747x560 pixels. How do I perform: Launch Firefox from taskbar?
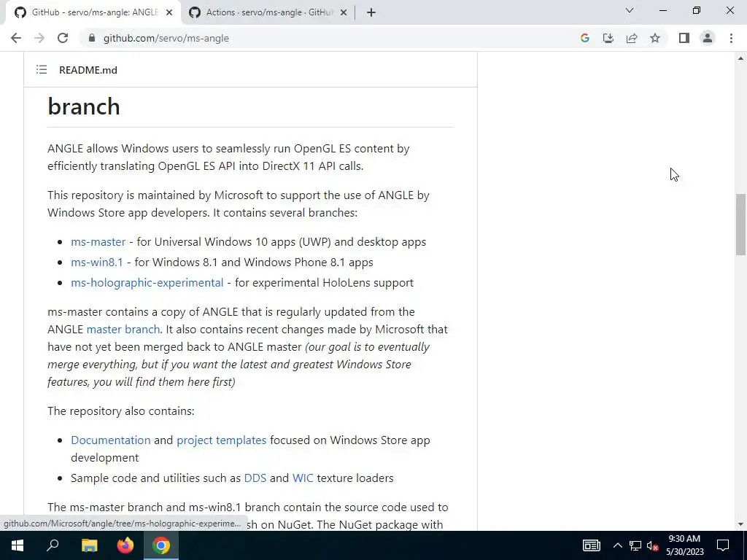pyautogui.click(x=125, y=545)
